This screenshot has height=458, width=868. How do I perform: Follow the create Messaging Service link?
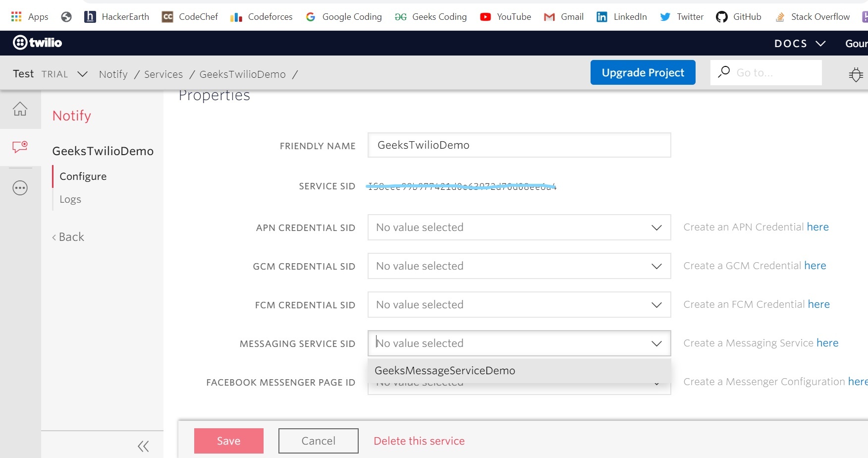[x=828, y=343]
